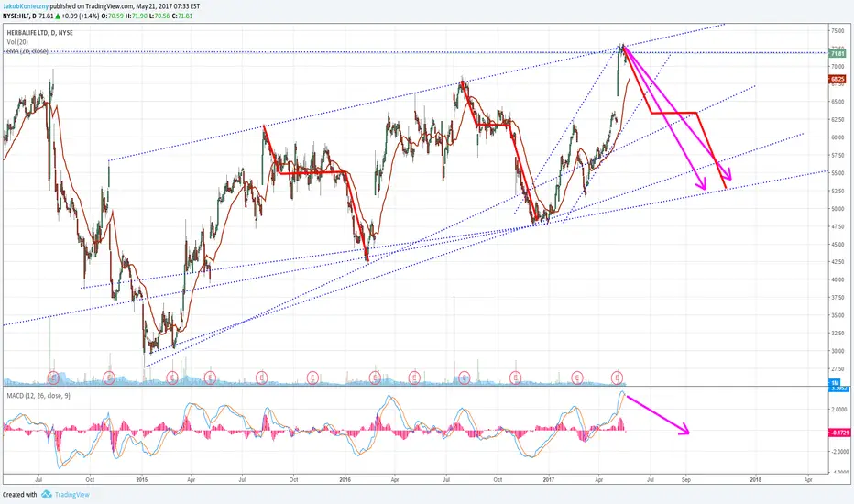
Task: Click the HERBALIFE LTD, D, NYSE legend
Action: [x=39, y=33]
